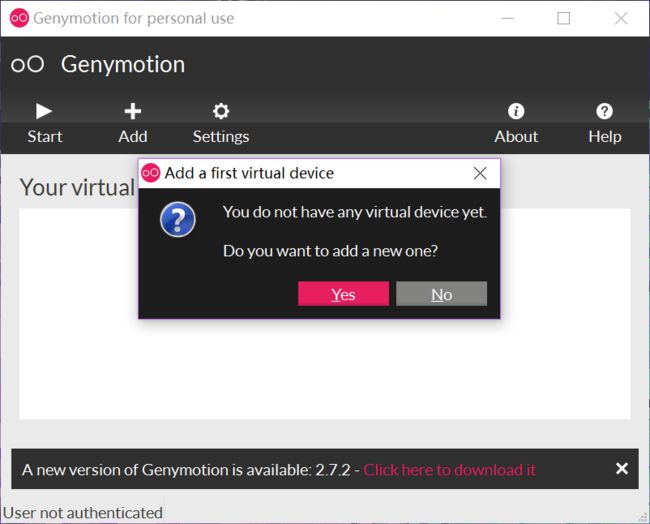This screenshot has height=524, width=650.
Task: Dismiss the new version notification bar
Action: pyautogui.click(x=622, y=468)
